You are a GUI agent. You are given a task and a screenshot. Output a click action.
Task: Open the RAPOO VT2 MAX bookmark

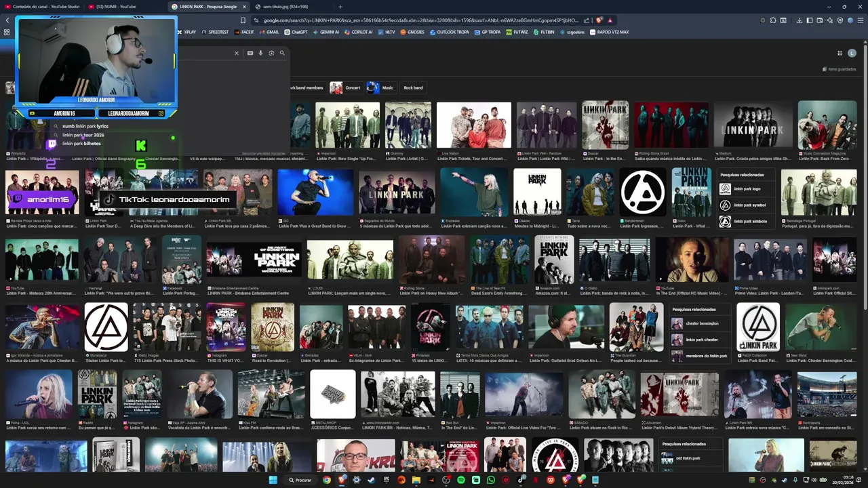(x=610, y=32)
